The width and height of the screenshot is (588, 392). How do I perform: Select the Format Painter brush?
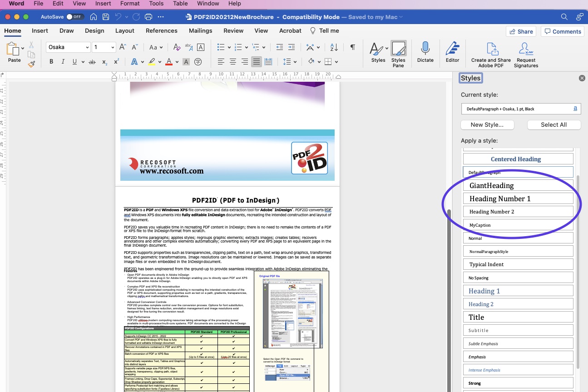(x=31, y=64)
